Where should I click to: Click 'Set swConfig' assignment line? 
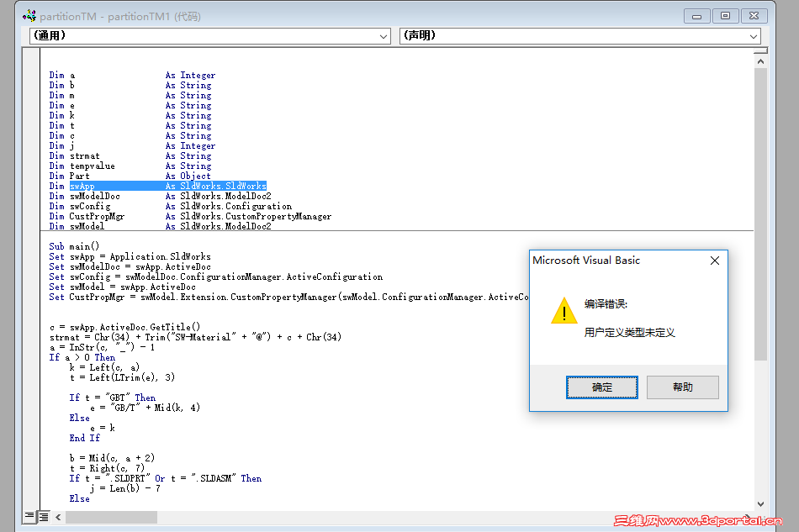(216, 277)
